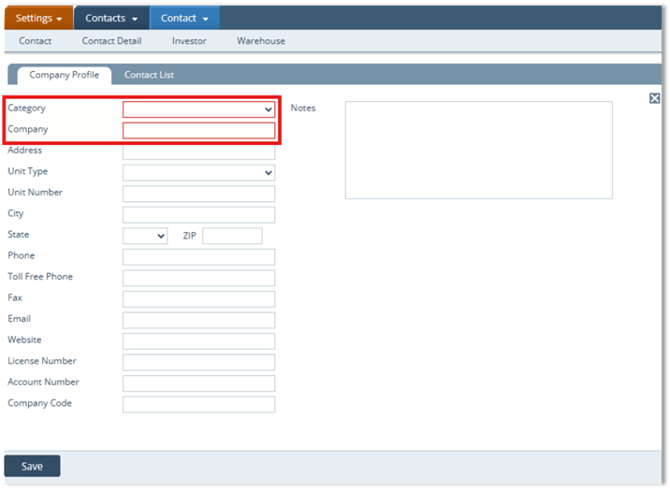Click inside the Notes text area
Viewport: 670px width, 490px height.
pyautogui.click(x=478, y=150)
